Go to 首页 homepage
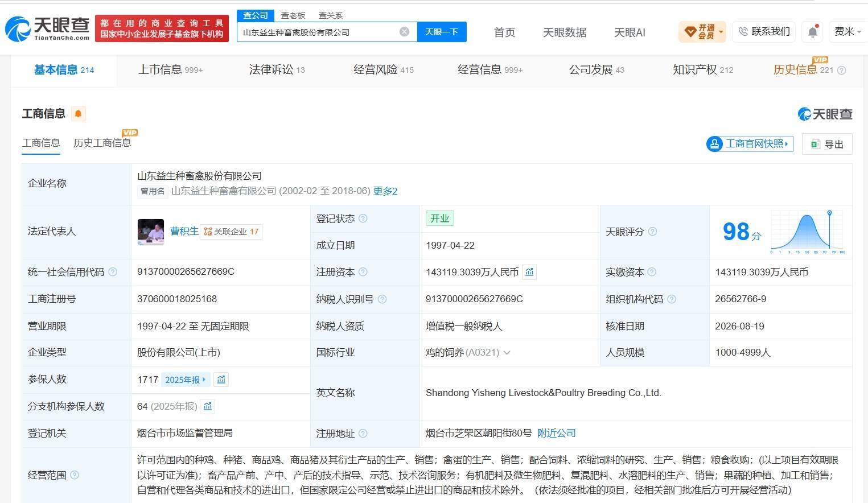Screen dimensions: 868x503 point(504,32)
